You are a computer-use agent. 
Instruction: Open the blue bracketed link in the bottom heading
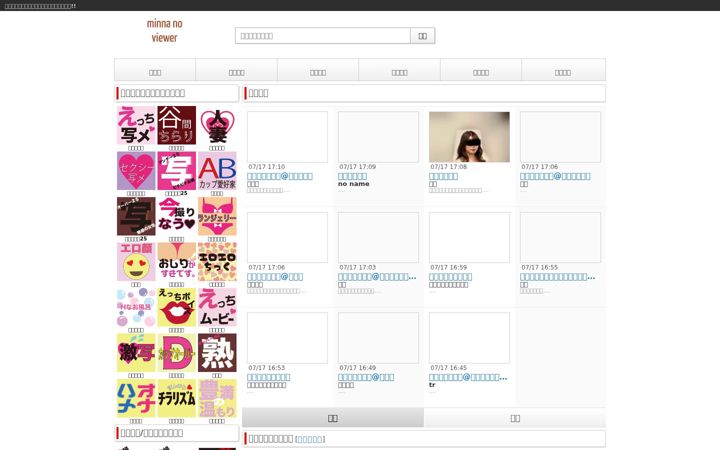[x=310, y=439]
